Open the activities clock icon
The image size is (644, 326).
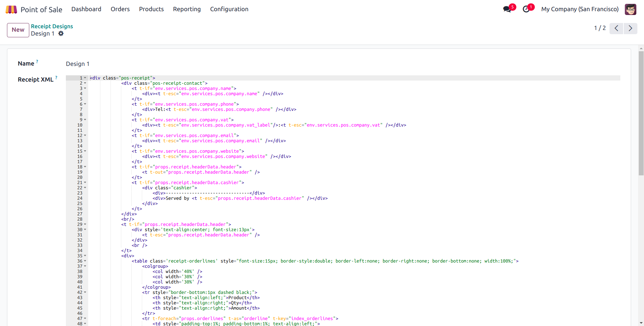point(526,9)
